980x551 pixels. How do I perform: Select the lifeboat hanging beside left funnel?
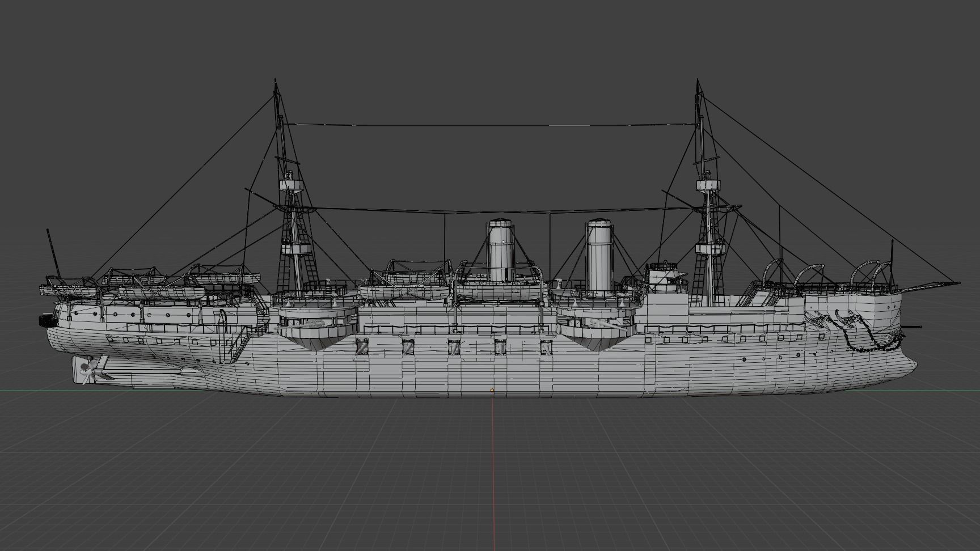499,292
